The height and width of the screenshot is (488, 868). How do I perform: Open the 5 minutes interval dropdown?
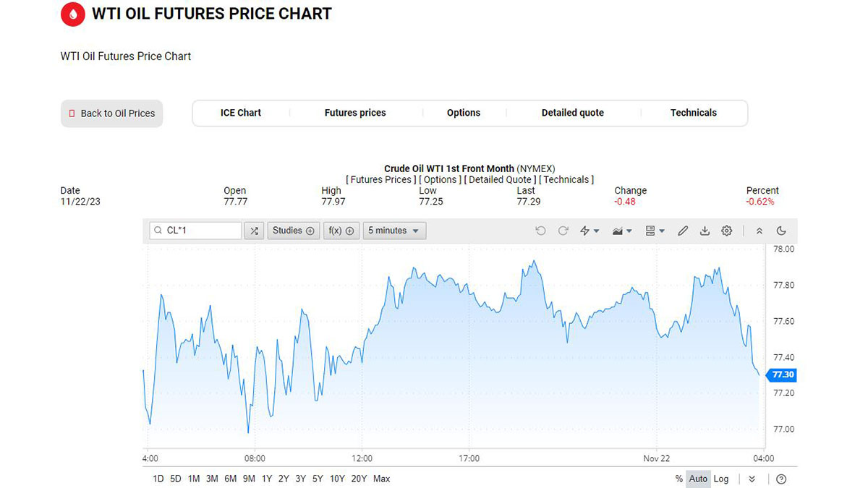(394, 231)
